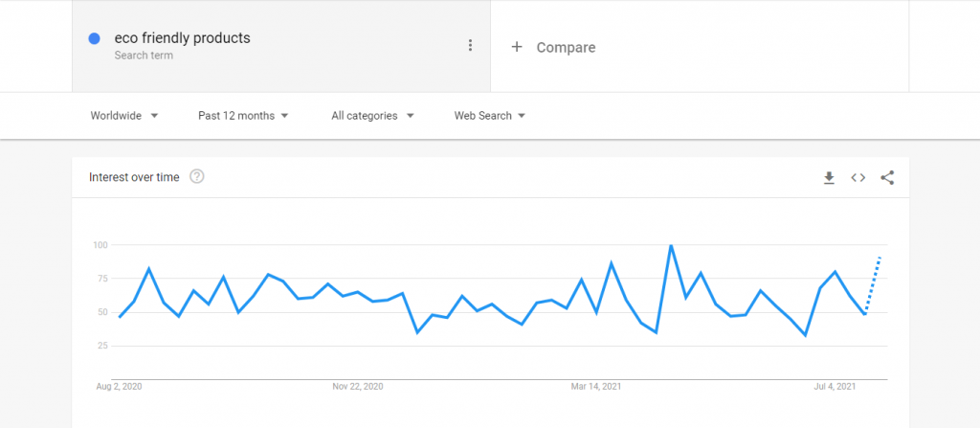Image resolution: width=980 pixels, height=428 pixels.
Task: Click the blue dot of the search term
Action: tap(95, 39)
